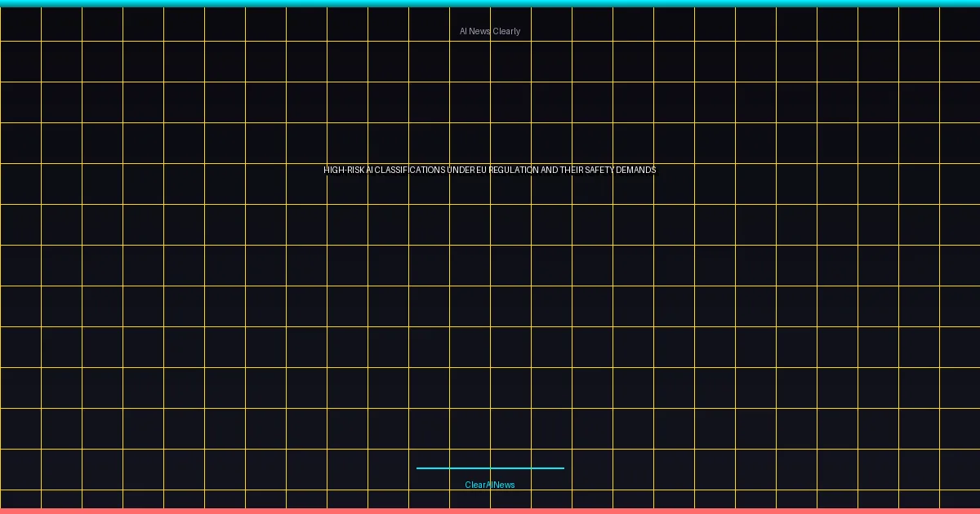Click the word 'Clearly' in the top tagline
980x514 pixels.
[x=506, y=31]
